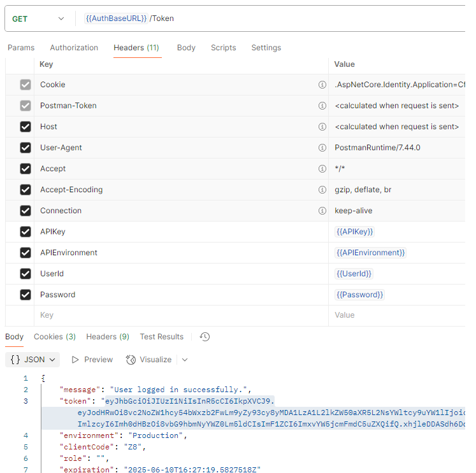
Task: Click the {{UserId}} variable value
Action: click(x=354, y=274)
